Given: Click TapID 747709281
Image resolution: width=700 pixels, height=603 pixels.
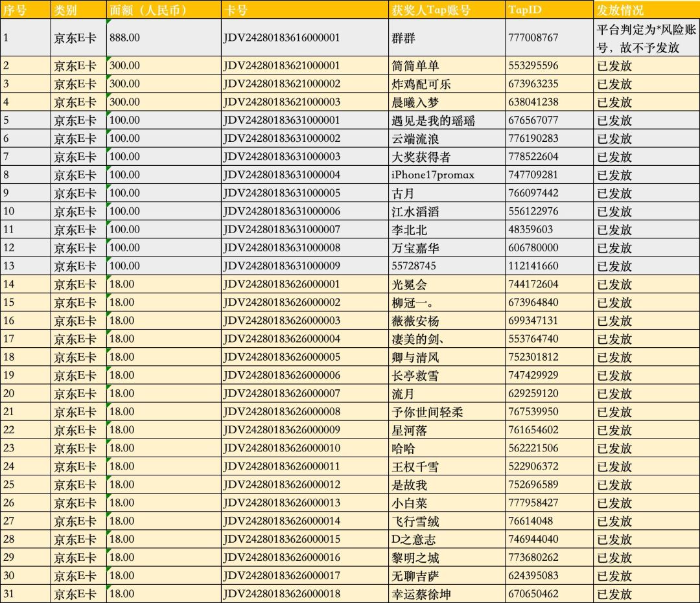Looking at the screenshot, I should 533,175.
